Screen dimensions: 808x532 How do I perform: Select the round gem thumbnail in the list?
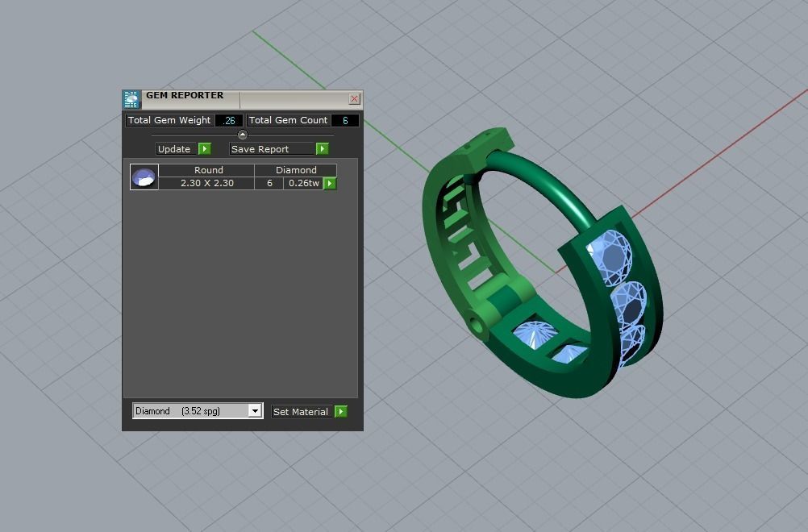(144, 177)
